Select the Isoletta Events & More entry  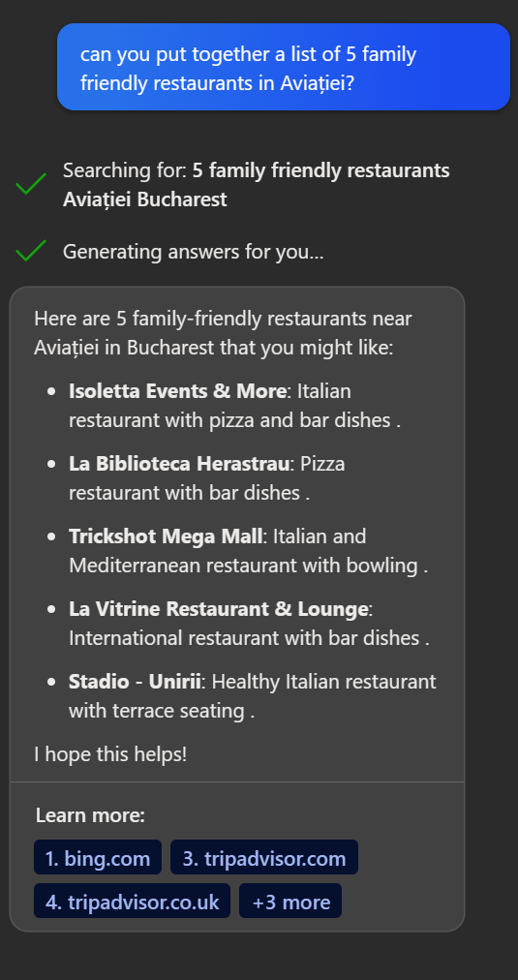pos(235,406)
